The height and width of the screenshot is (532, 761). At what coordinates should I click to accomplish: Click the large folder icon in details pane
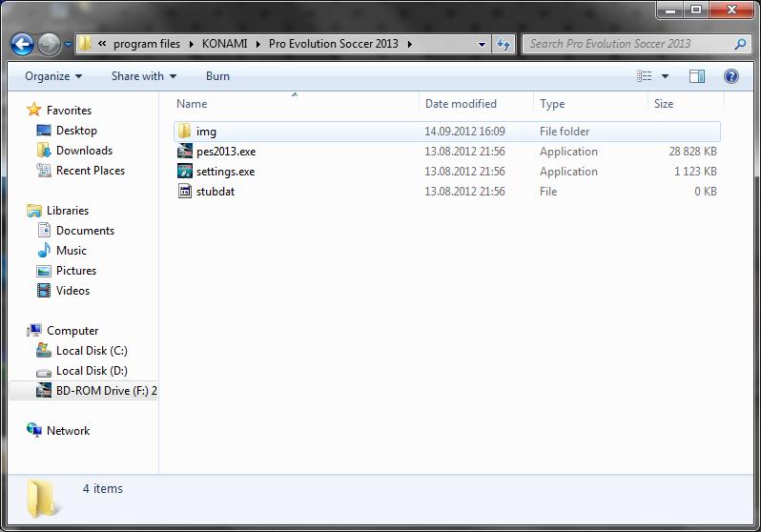pos(44,499)
